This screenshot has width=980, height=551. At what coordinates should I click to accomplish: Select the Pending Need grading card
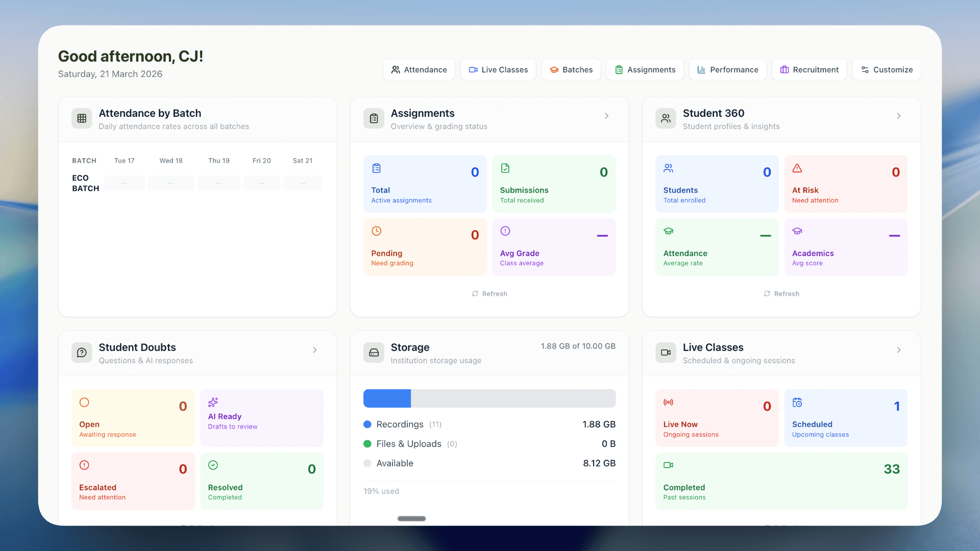(x=425, y=246)
